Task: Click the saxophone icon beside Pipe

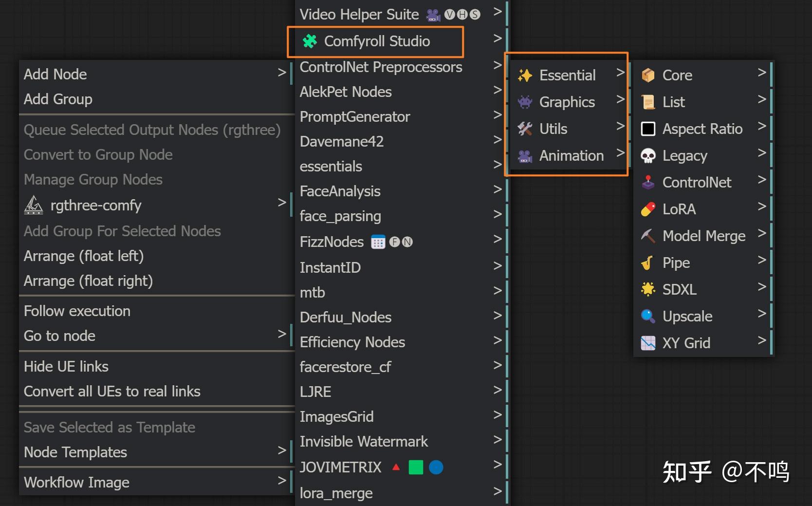Action: pos(648,263)
